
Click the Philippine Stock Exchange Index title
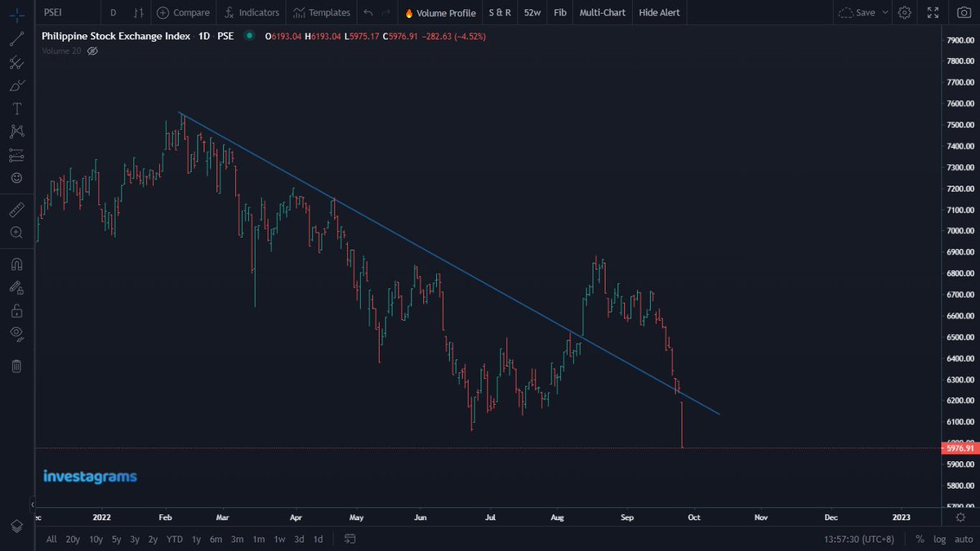coord(116,36)
